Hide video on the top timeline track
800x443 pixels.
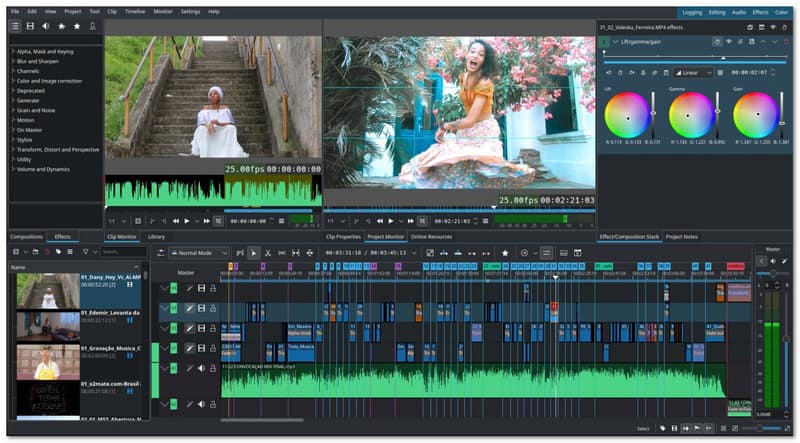[x=202, y=288]
